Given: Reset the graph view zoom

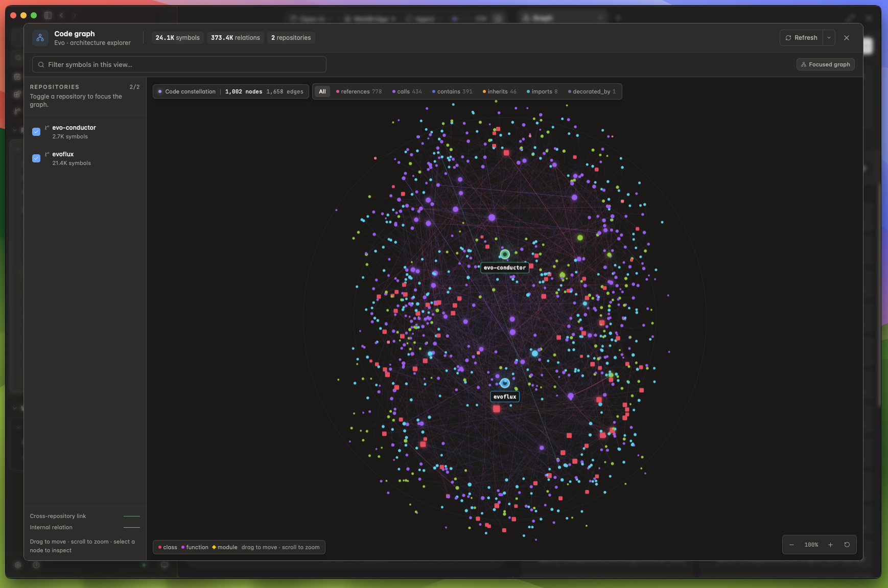Looking at the screenshot, I should (847, 545).
